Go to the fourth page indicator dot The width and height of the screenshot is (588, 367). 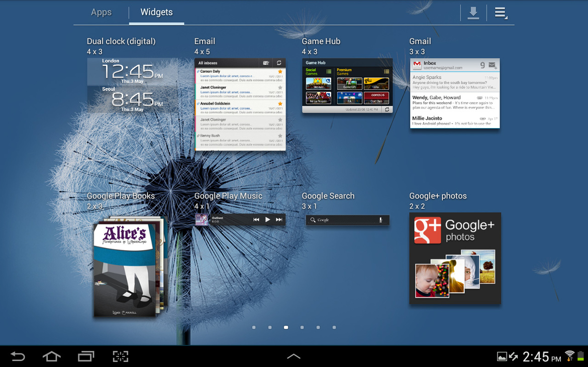tap(302, 327)
